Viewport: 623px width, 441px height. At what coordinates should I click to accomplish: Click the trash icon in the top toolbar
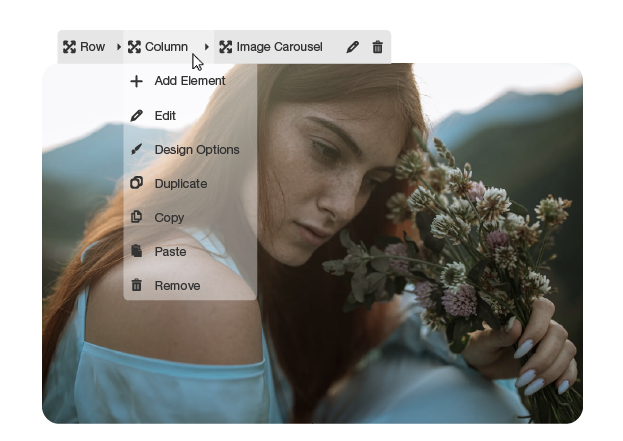click(x=377, y=47)
